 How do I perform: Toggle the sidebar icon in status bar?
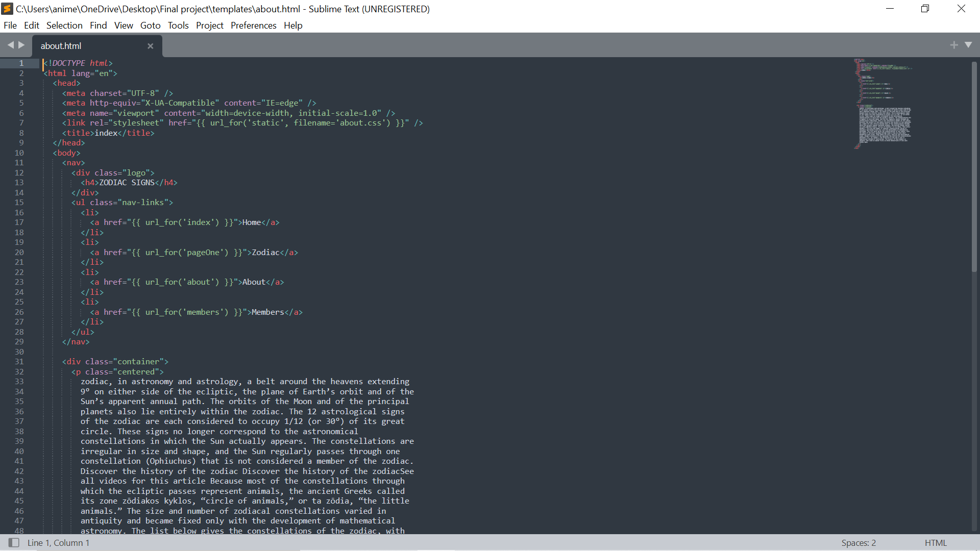[14, 543]
